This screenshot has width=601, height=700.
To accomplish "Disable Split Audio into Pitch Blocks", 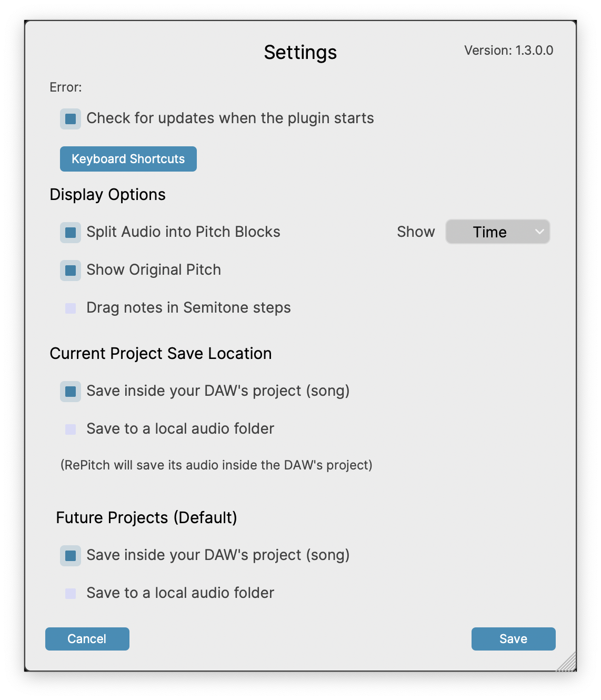I will click(71, 233).
